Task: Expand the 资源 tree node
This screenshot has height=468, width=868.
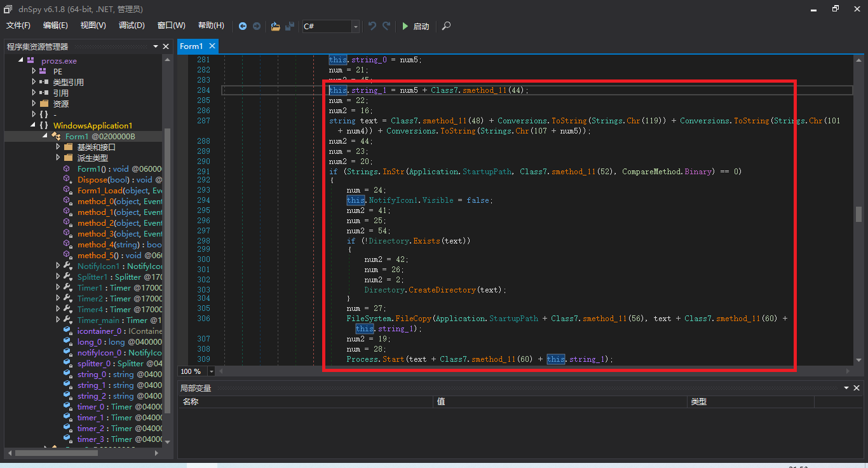Action: point(34,104)
